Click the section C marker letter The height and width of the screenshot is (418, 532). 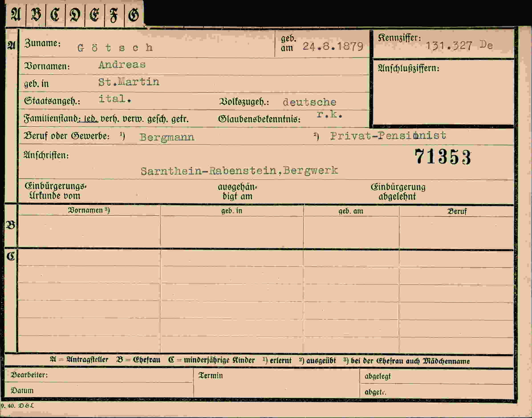click(x=11, y=256)
